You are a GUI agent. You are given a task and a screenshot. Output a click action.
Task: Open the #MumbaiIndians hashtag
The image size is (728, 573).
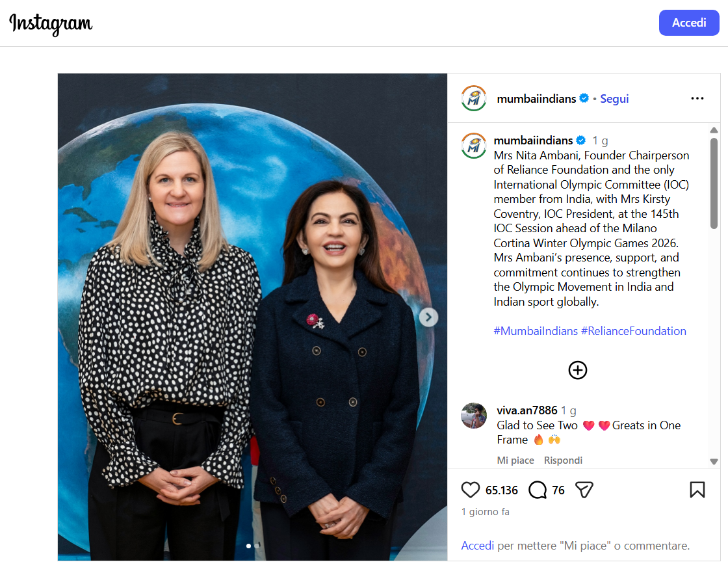536,331
